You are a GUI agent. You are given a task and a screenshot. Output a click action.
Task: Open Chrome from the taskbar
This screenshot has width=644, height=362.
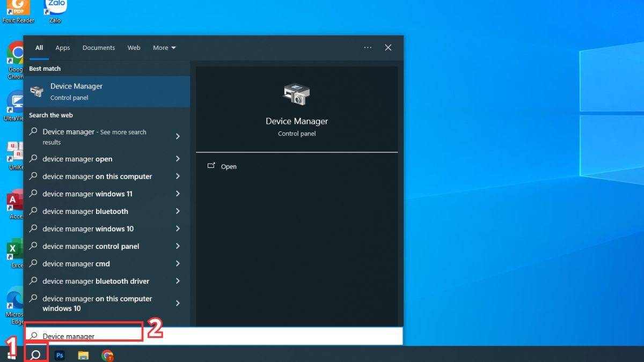(x=107, y=355)
